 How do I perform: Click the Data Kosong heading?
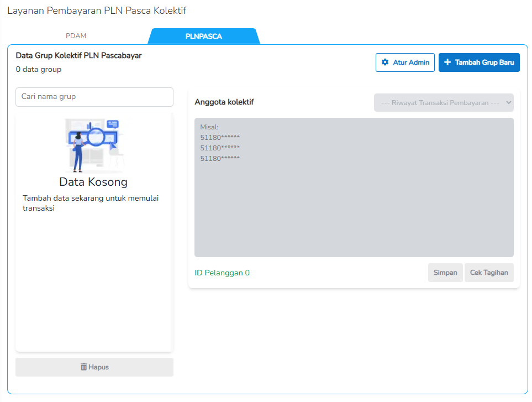pyautogui.click(x=93, y=182)
